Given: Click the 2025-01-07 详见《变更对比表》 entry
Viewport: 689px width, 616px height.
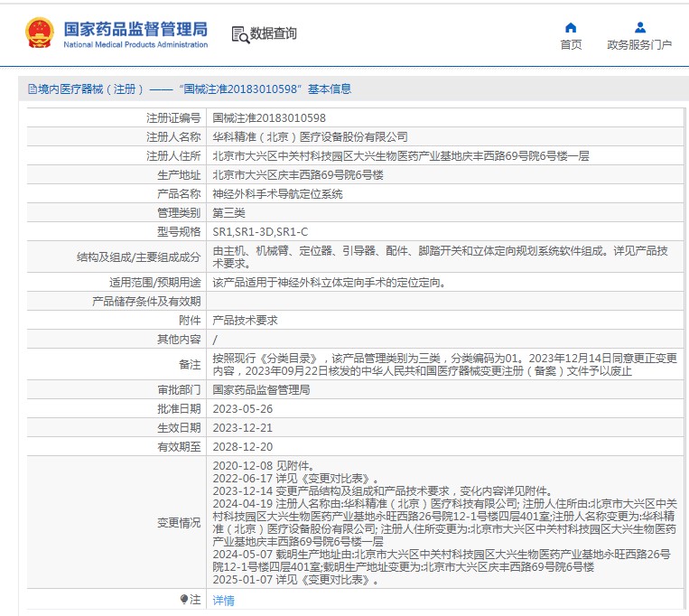Looking at the screenshot, I should coord(295,579).
